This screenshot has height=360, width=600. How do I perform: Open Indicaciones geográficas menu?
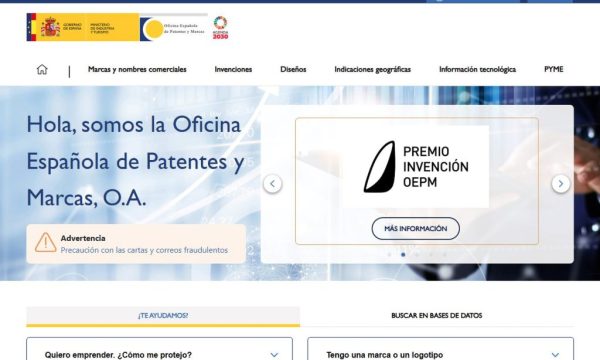tap(372, 69)
